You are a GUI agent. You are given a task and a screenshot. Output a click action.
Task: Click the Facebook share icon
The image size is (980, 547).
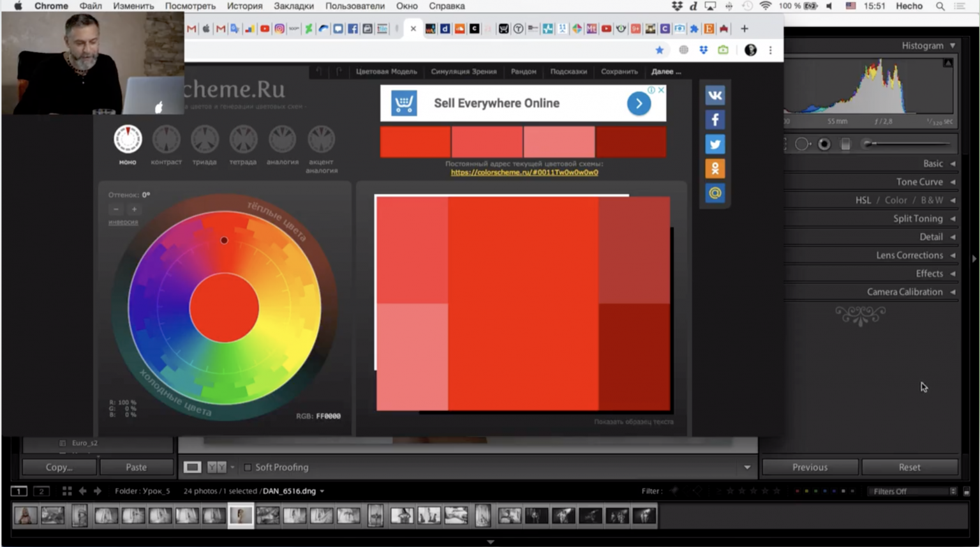coord(715,119)
